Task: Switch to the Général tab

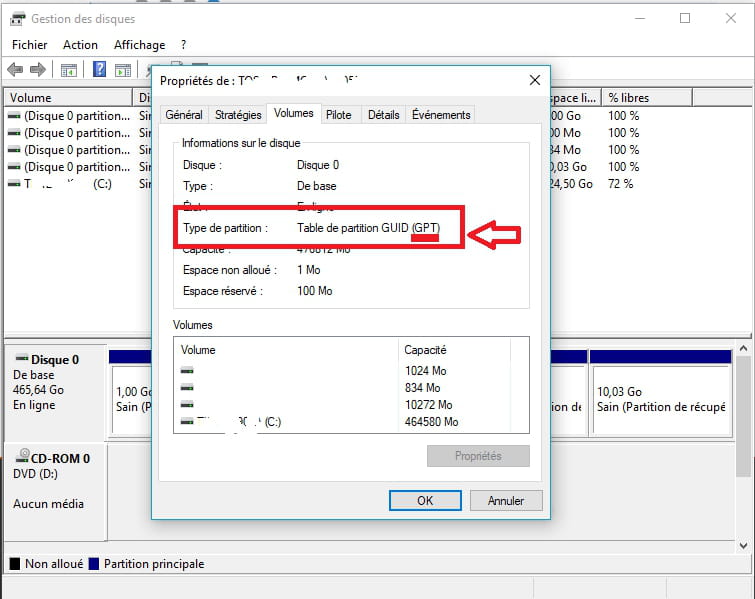Action: (x=184, y=115)
